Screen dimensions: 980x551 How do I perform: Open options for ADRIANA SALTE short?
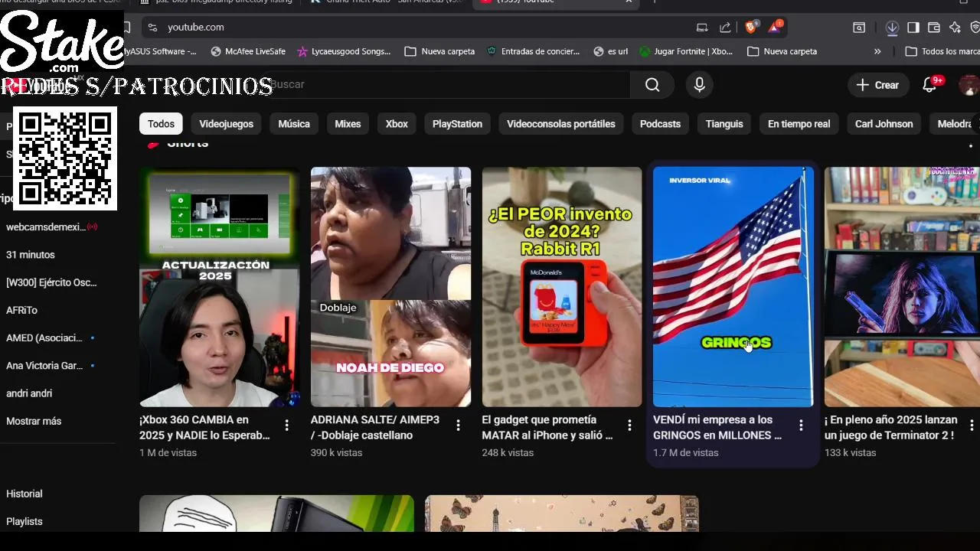(459, 425)
